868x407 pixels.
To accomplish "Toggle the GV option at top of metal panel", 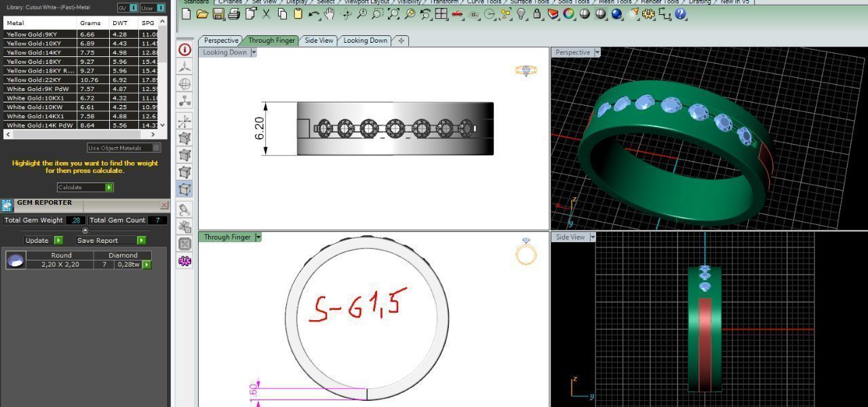I will 127,8.
